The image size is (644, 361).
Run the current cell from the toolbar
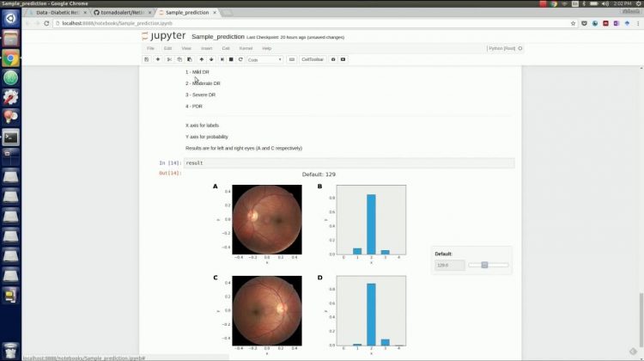click(x=222, y=59)
